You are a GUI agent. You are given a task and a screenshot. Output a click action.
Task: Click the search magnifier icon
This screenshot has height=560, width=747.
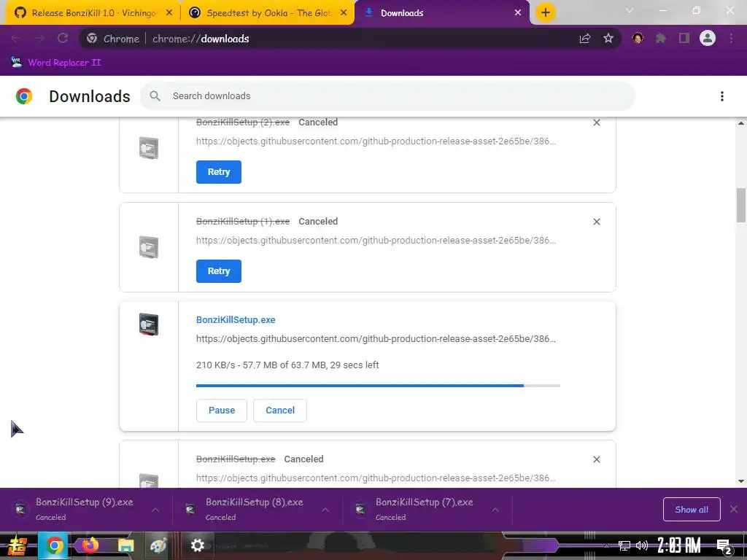tap(155, 96)
